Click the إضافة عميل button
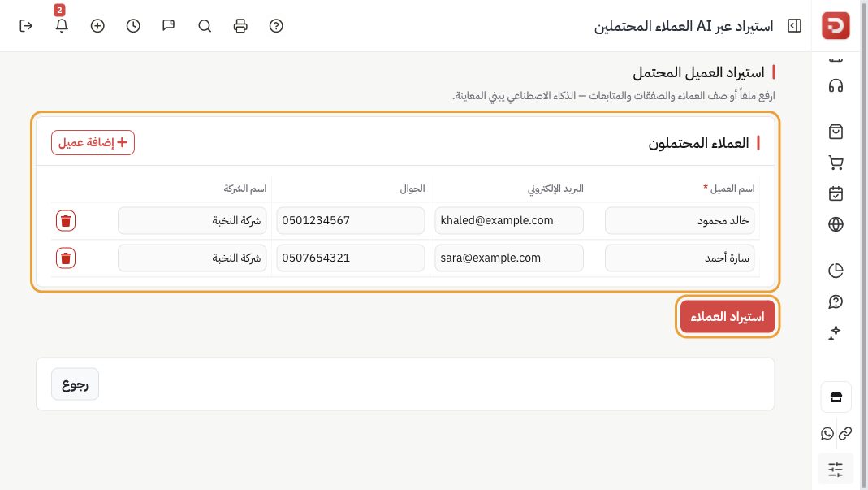The width and height of the screenshot is (868, 490). 93,142
